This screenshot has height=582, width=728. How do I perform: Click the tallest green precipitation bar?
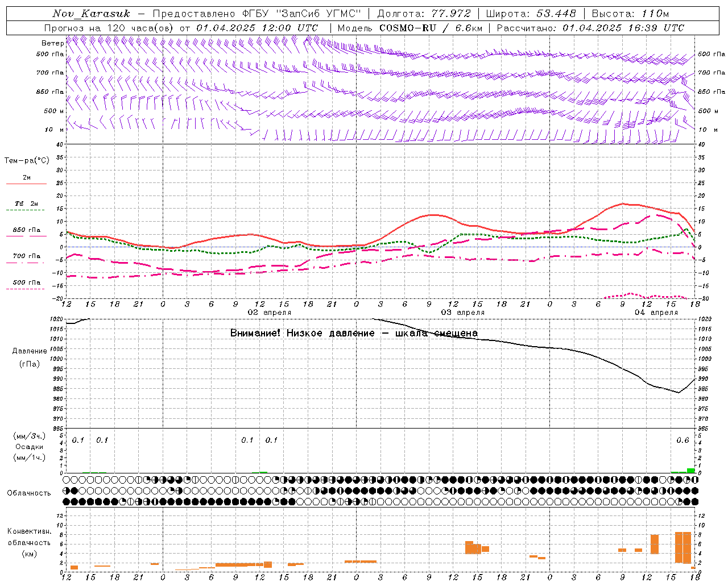coord(690,470)
